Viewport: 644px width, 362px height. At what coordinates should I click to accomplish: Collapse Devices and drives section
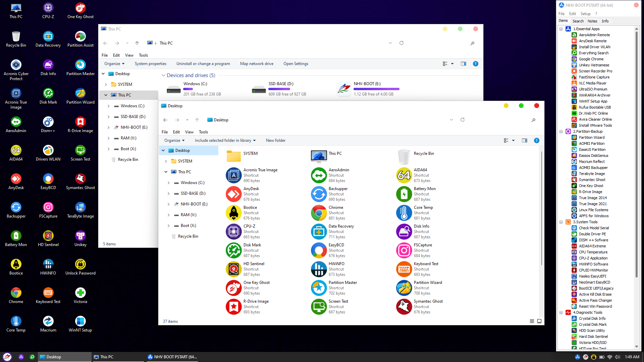(163, 75)
